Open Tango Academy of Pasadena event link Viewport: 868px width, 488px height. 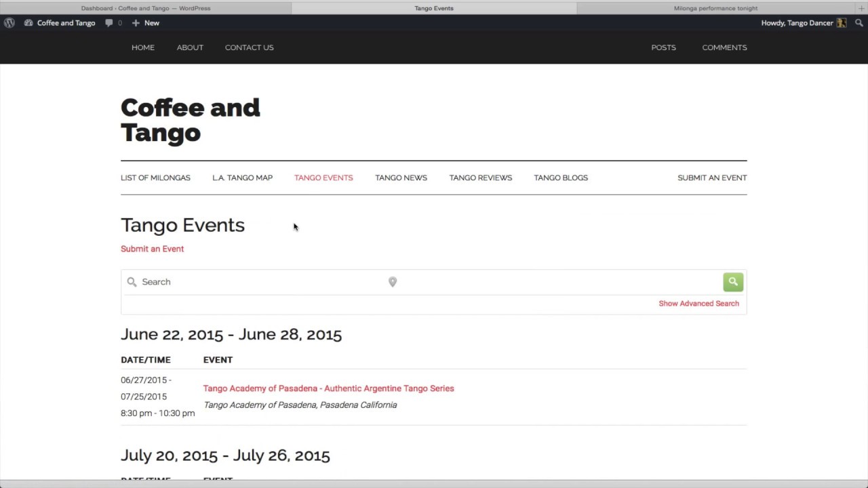coord(328,388)
